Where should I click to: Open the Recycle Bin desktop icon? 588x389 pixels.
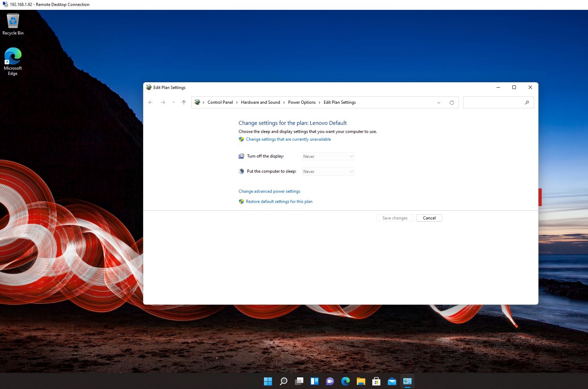pyautogui.click(x=13, y=25)
